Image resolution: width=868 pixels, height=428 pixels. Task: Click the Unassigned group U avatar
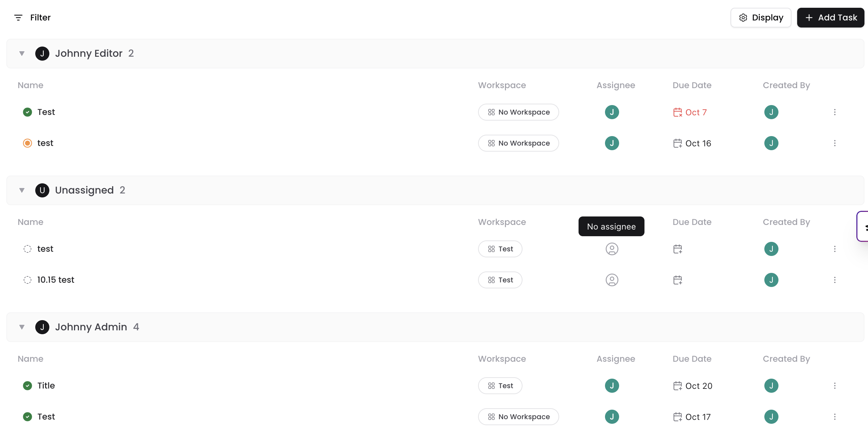coord(42,190)
